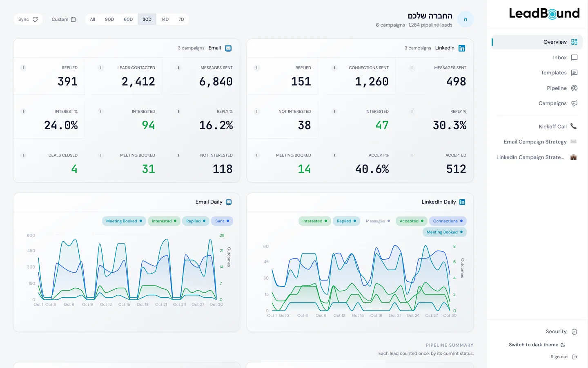
Task: Open the Kickoff Call link
Action: [x=537, y=127]
